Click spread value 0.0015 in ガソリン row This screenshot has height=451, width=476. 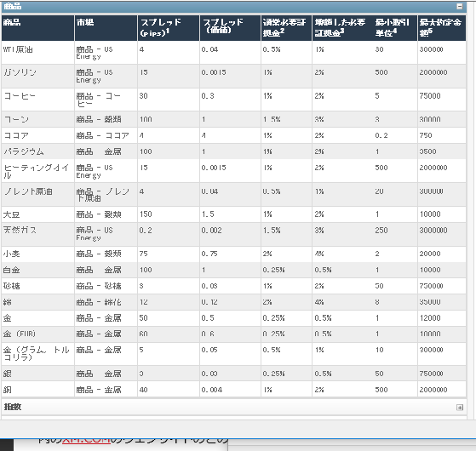(x=214, y=72)
